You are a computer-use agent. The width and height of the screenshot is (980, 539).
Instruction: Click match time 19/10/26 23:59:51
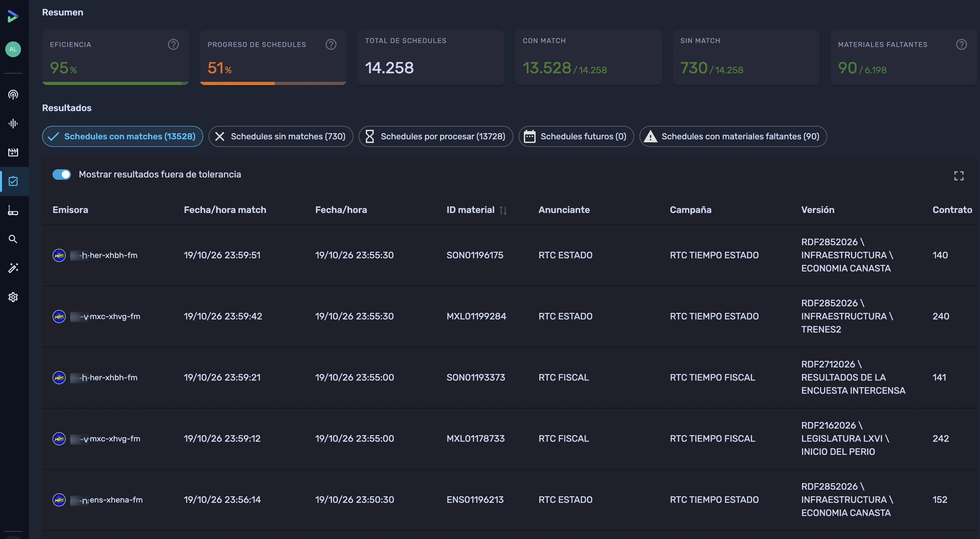[x=222, y=255]
